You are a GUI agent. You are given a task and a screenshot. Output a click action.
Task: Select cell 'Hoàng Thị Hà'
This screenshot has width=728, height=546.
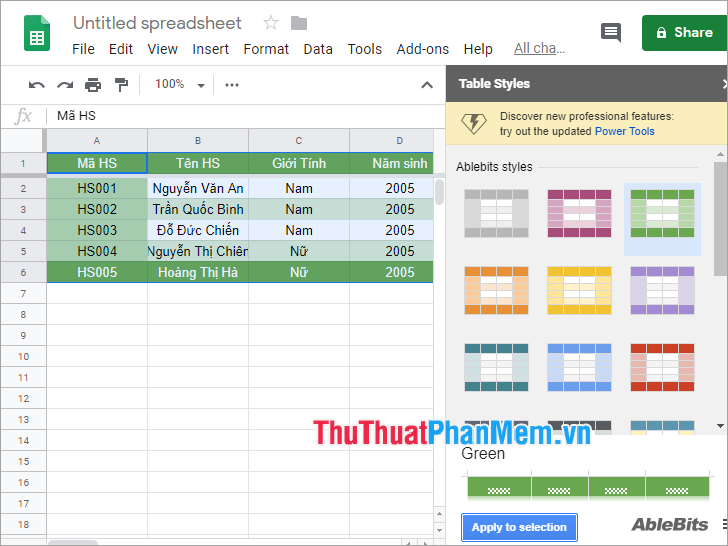click(x=198, y=273)
